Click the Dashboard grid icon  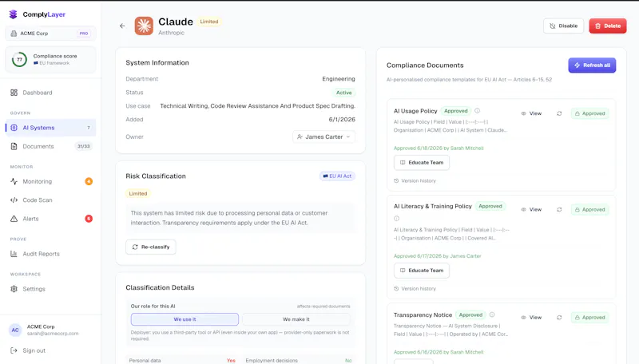point(14,93)
